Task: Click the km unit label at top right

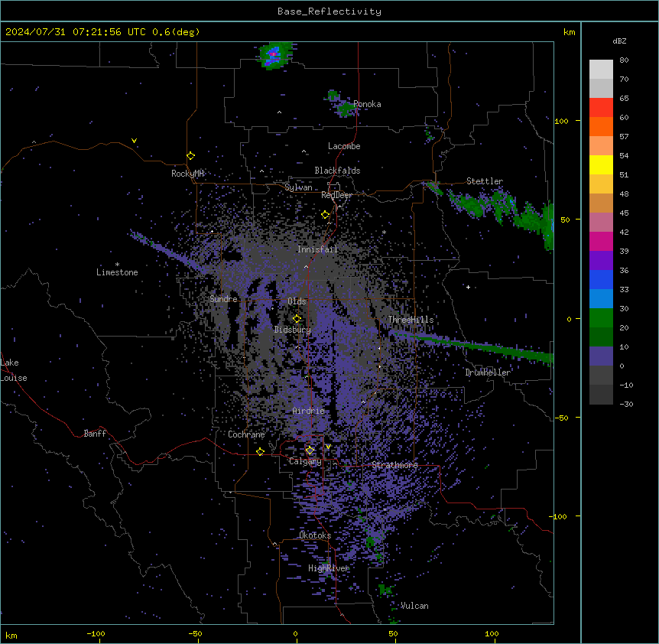Action: click(x=570, y=32)
